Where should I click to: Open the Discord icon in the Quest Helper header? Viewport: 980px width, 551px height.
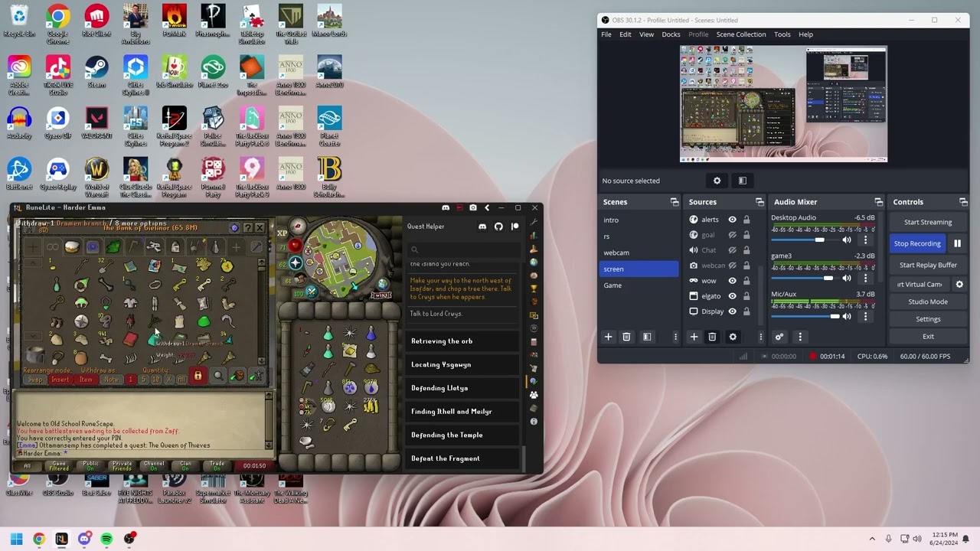click(482, 227)
